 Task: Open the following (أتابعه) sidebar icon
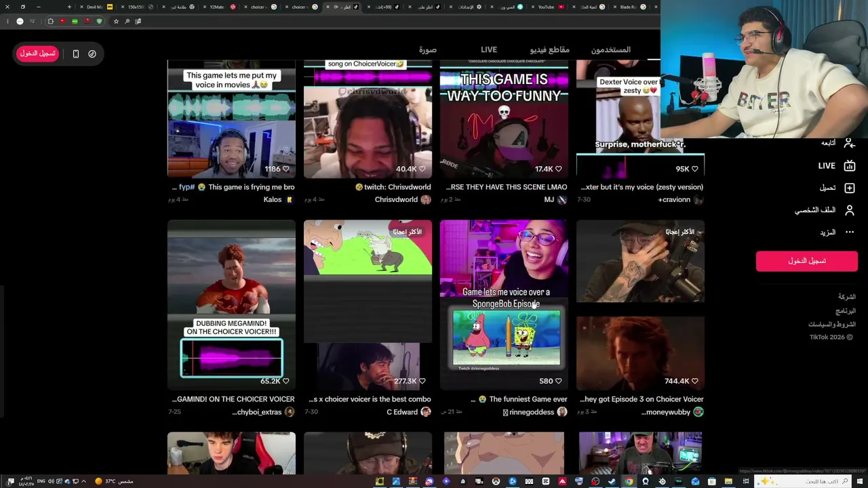pos(849,143)
